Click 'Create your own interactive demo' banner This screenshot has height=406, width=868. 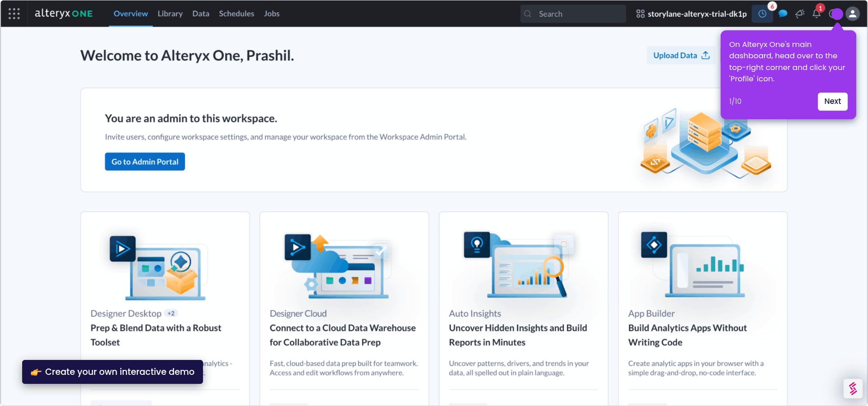point(113,372)
